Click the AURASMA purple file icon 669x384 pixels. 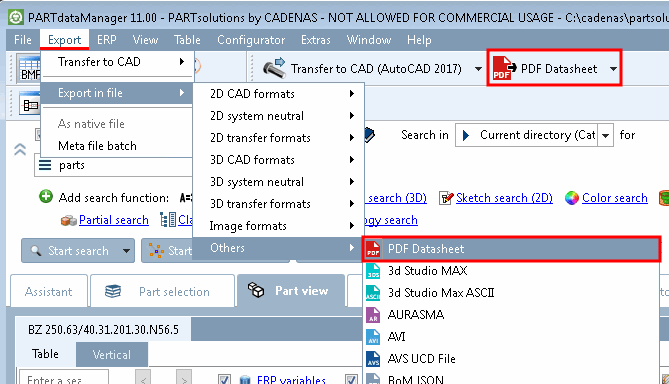(373, 315)
